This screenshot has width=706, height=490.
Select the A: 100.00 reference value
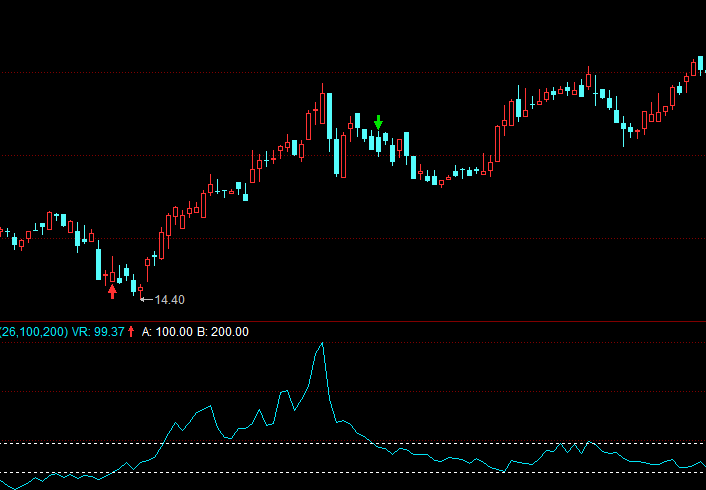(167, 332)
